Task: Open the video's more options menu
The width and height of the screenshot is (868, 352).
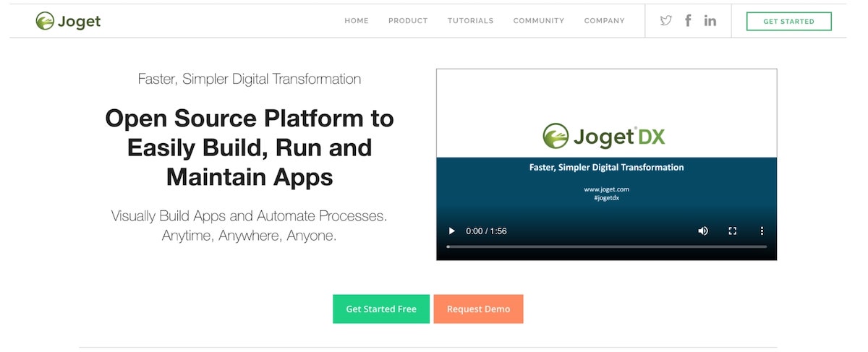Action: (x=761, y=231)
